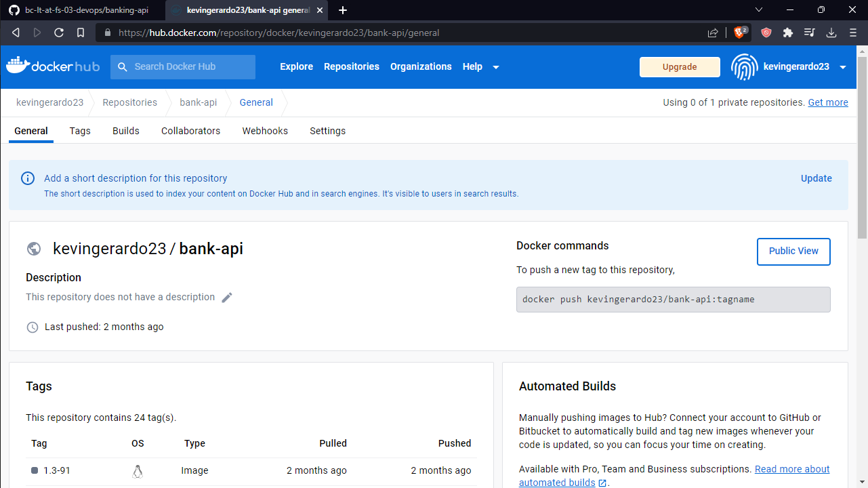The image size is (868, 488).
Task: Click the Brave shield icon in the toolbar
Action: (766, 33)
